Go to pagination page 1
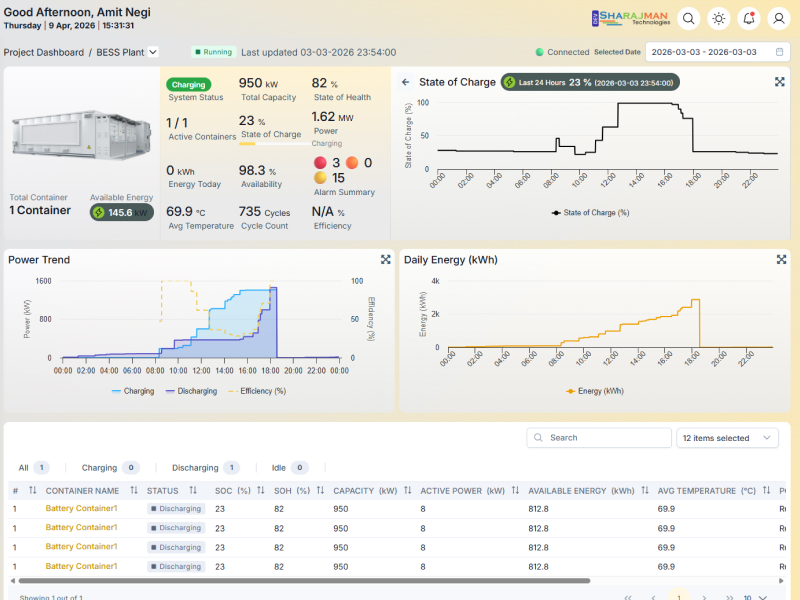Image resolution: width=800 pixels, height=600 pixels. pos(679,596)
